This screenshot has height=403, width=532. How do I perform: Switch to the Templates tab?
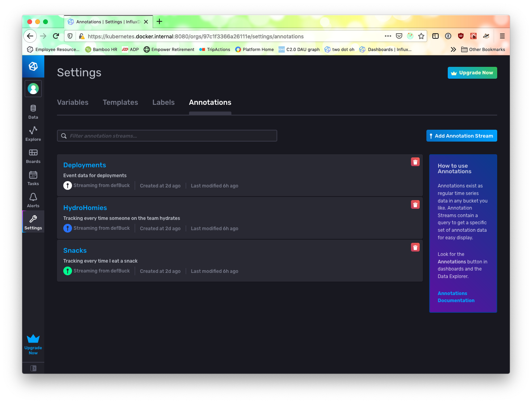click(x=120, y=102)
